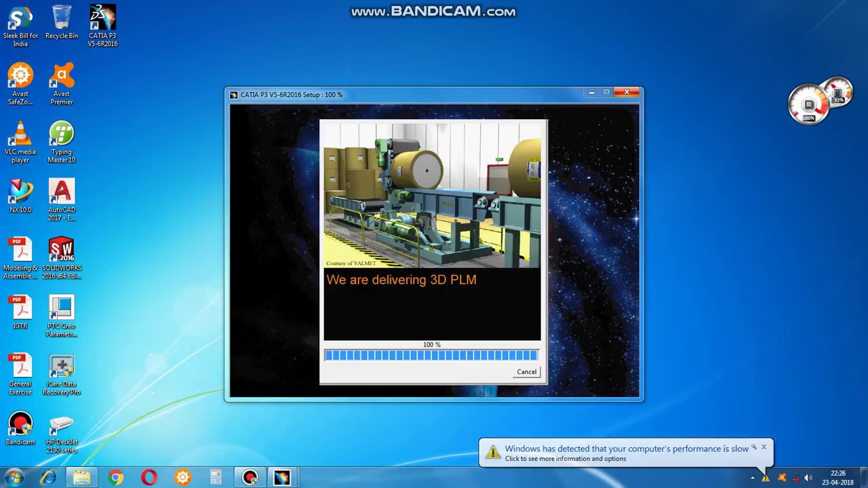This screenshot has width=868, height=488.
Task: Select the IGTR PDF file icon
Action: 20,312
